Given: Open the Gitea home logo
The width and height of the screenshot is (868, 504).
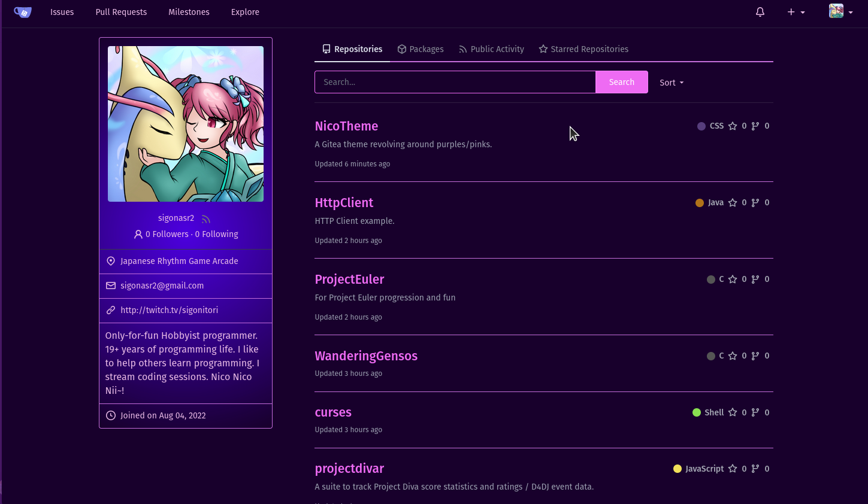Looking at the screenshot, I should [23, 12].
